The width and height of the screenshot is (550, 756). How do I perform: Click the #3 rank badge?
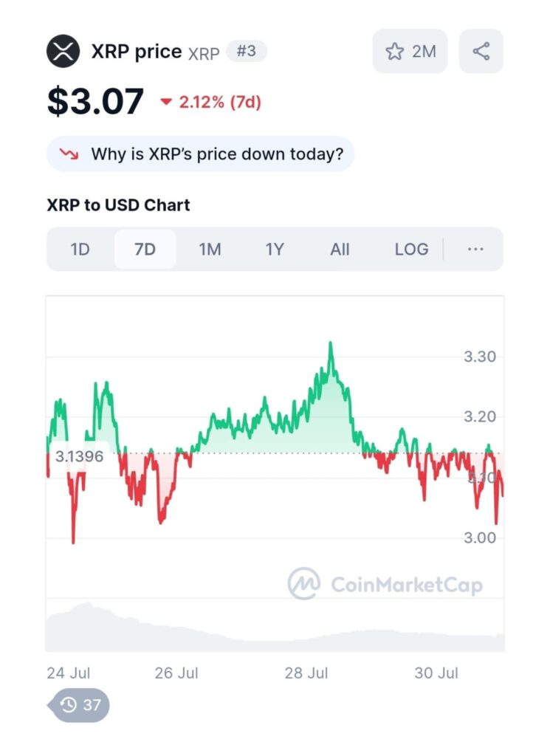point(246,51)
